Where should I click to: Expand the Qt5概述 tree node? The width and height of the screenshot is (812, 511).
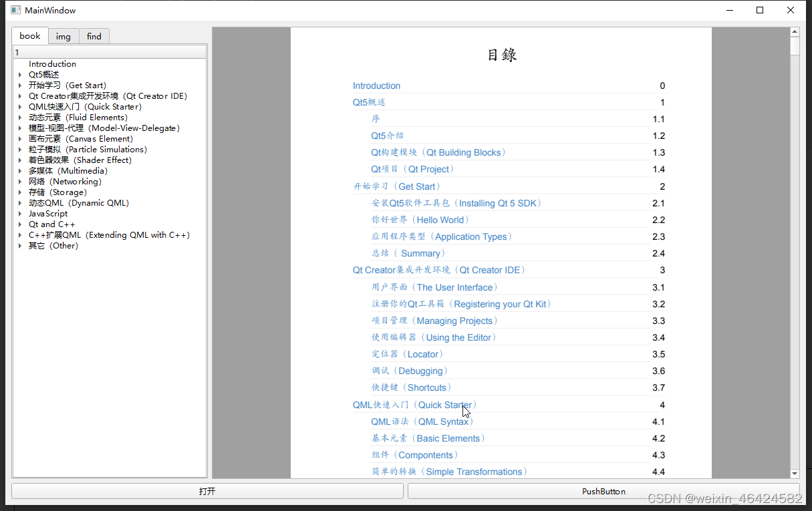click(x=19, y=74)
